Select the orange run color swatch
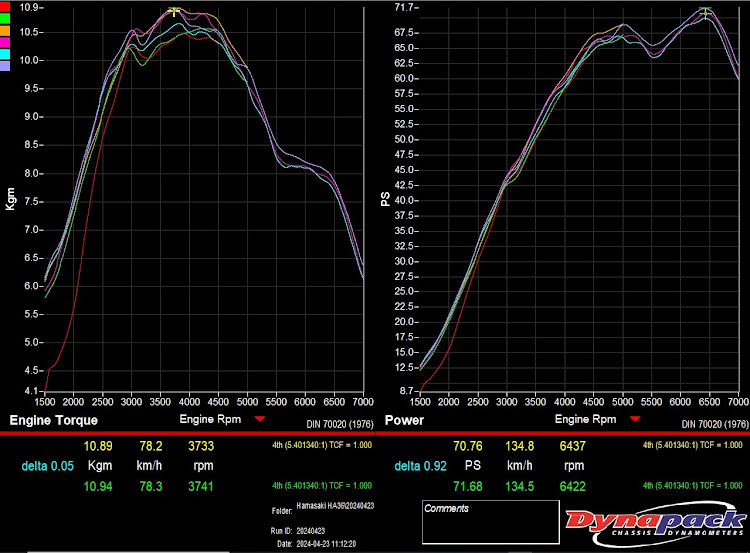Viewport: 750px width, 553px height. click(5, 31)
